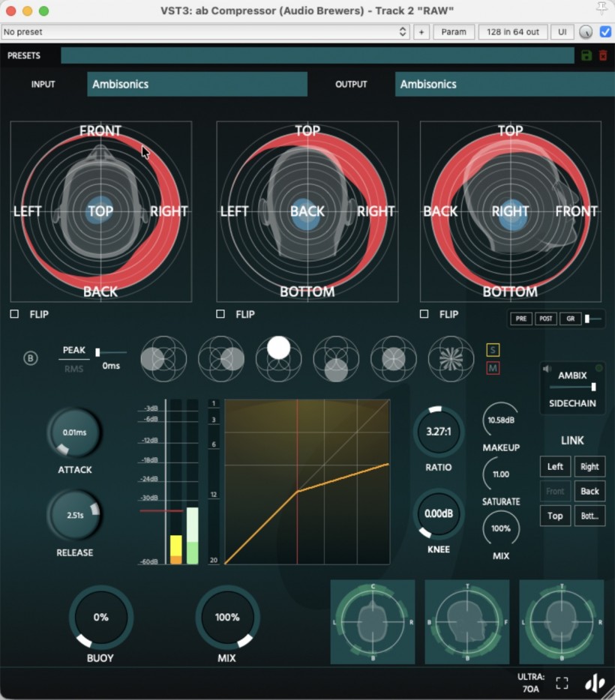The image size is (615, 700).
Task: Open the No preset dropdown
Action: 205,32
